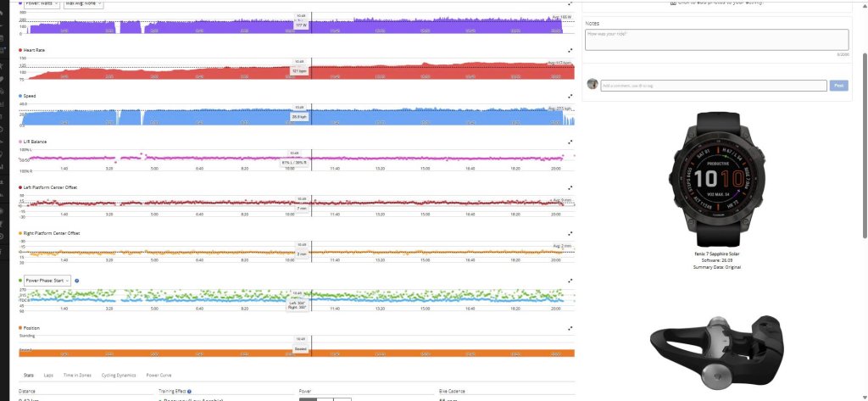Click the blue Speed legend dot

[20, 97]
